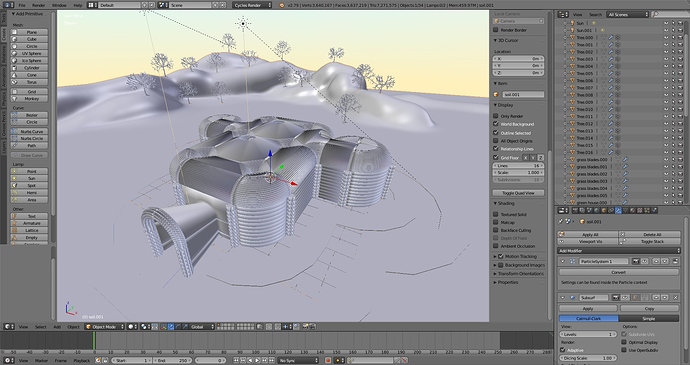The image size is (690, 365).
Task: Open the Render menu
Action: point(39,5)
